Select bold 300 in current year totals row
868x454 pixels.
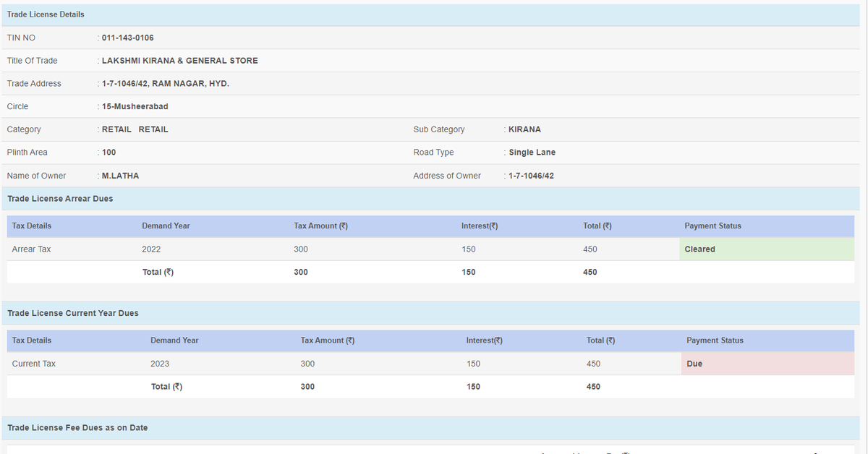coord(307,387)
